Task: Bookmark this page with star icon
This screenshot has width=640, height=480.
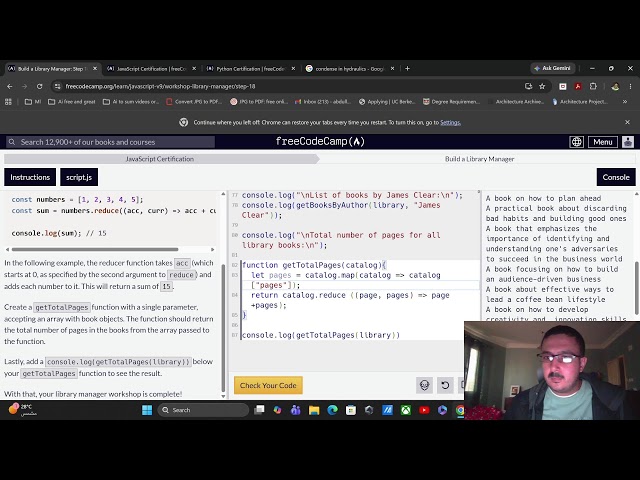Action: (x=542, y=87)
